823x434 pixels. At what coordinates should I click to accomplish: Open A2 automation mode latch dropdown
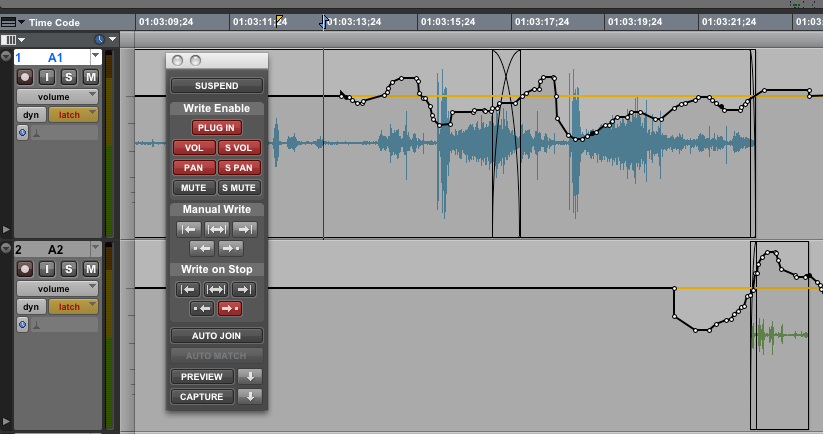coord(73,307)
